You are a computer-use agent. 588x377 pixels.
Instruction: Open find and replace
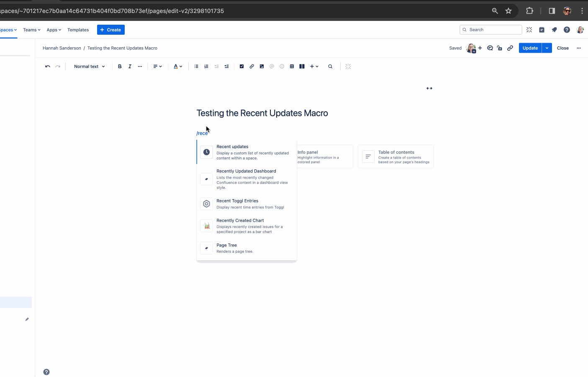(330, 67)
